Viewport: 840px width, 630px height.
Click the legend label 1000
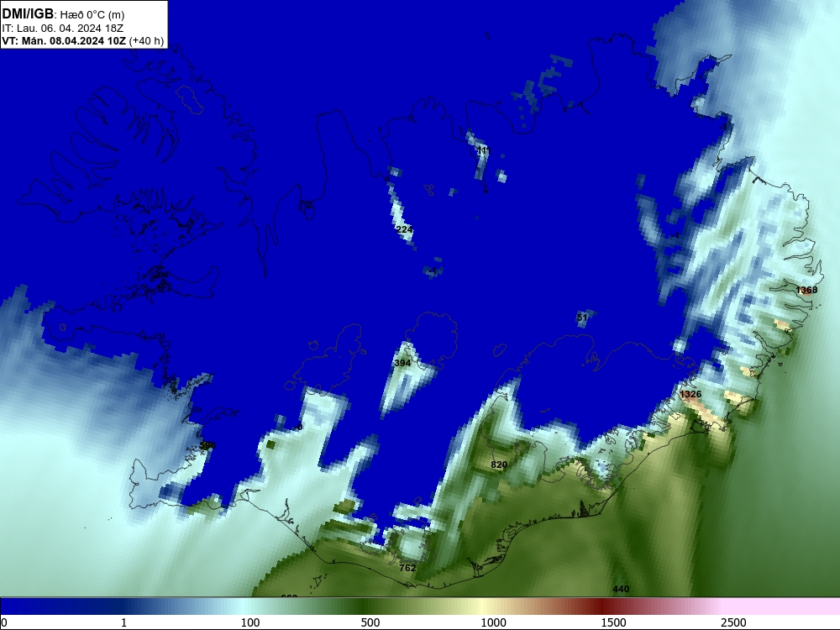pyautogui.click(x=493, y=622)
